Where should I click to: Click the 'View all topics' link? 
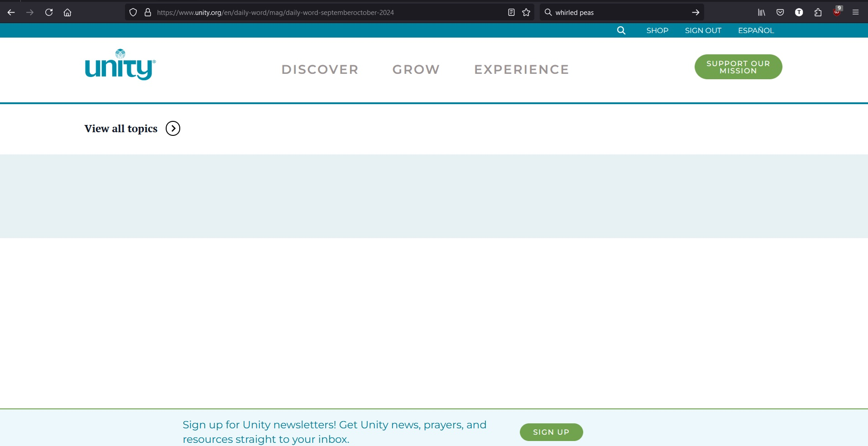(x=121, y=129)
